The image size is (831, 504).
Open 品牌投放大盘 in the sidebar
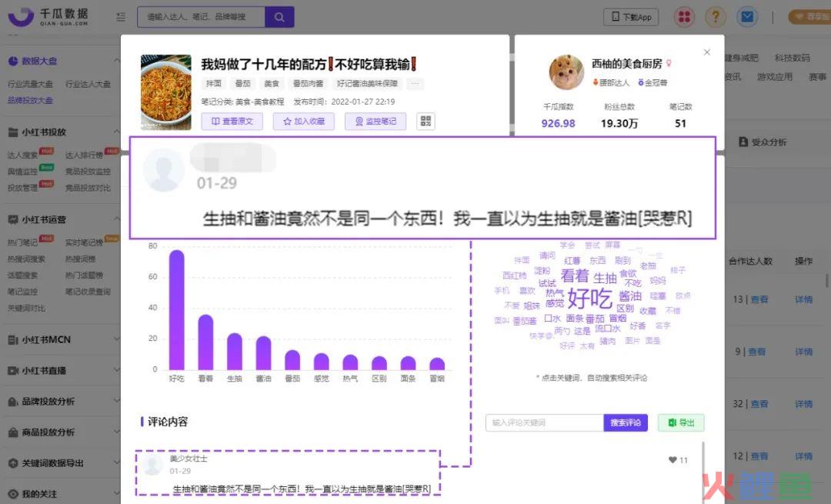click(x=30, y=100)
